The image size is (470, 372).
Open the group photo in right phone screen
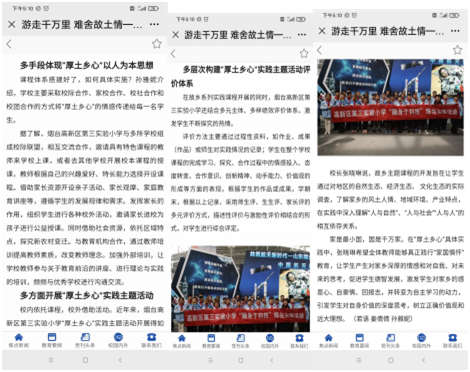pos(390,107)
